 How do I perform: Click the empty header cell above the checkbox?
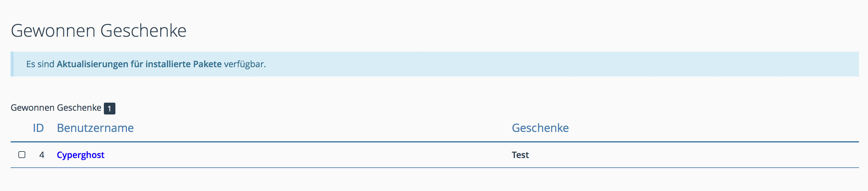pos(22,128)
